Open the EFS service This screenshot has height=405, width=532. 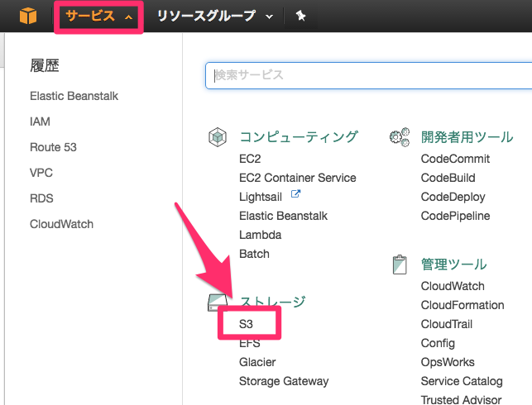(x=250, y=343)
